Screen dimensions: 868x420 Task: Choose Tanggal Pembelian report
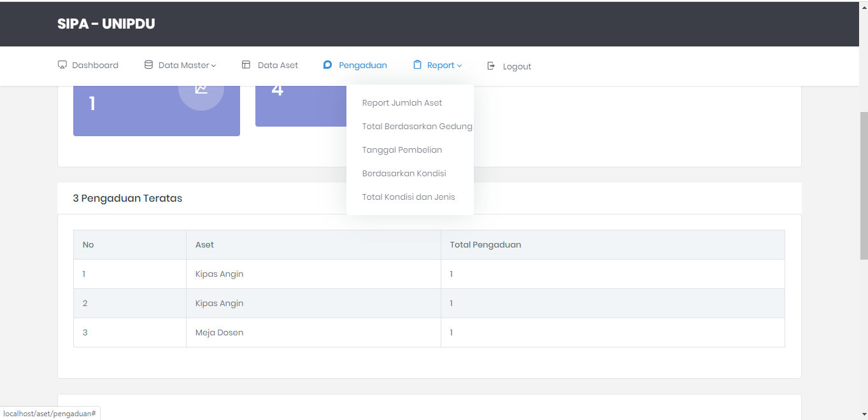coord(402,150)
